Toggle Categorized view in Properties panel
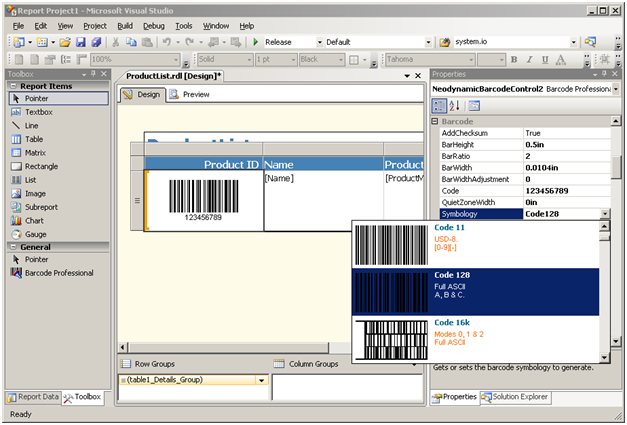The height and width of the screenshot is (425, 627). (x=439, y=106)
